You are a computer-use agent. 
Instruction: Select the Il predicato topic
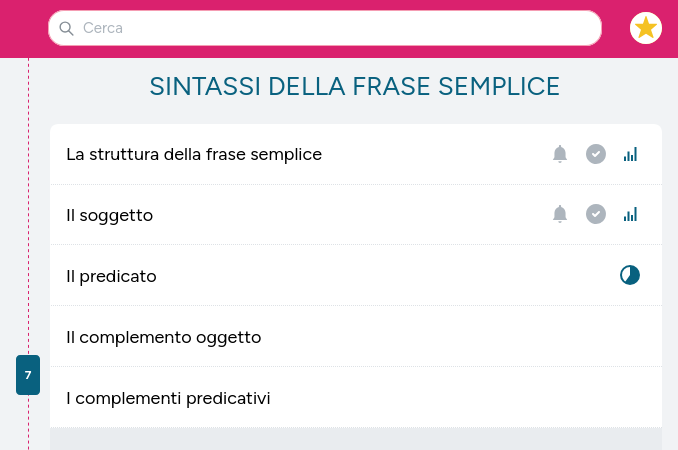click(356, 276)
